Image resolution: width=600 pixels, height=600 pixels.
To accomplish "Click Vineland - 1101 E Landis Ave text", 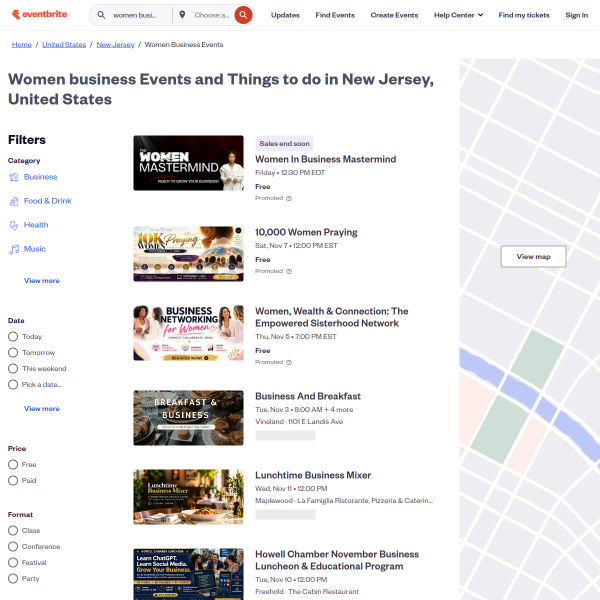I will 299,422.
